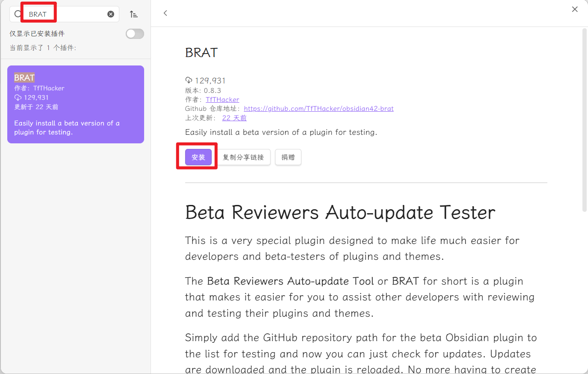
Task: Toggle show installed plugins only
Action: coord(135,34)
